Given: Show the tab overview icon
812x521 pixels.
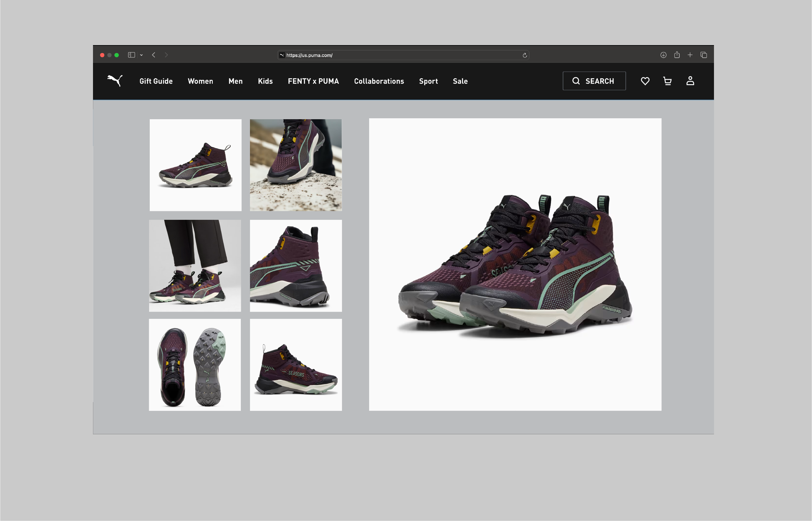Looking at the screenshot, I should pyautogui.click(x=704, y=55).
